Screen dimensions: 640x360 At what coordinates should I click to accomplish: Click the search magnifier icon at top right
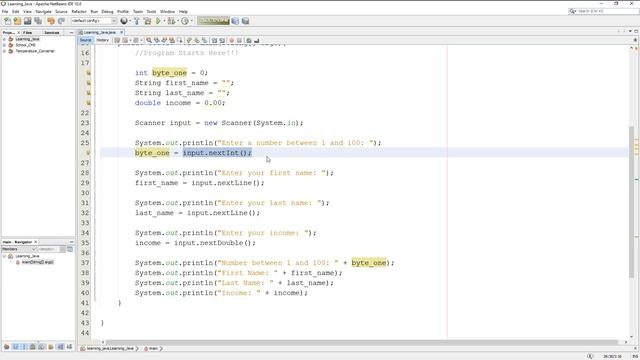573,11
